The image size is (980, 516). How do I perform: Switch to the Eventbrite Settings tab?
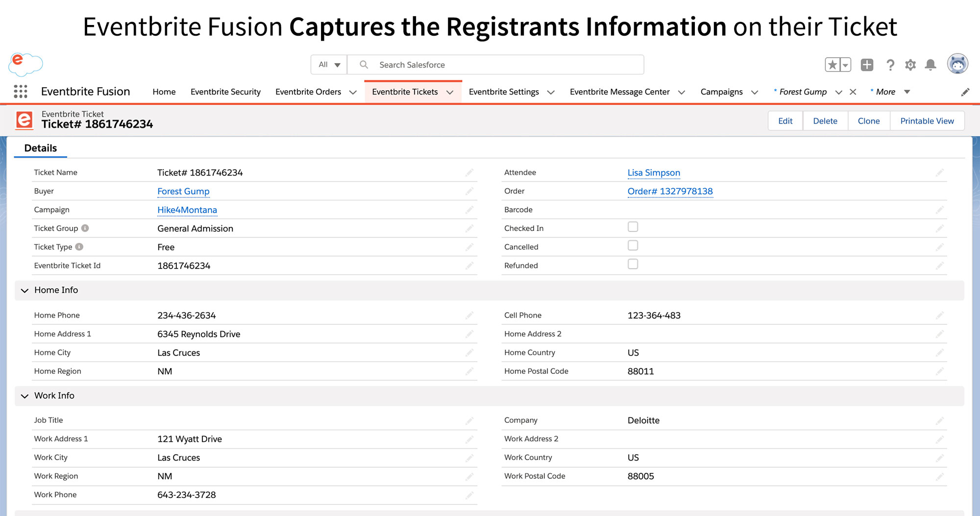point(504,92)
